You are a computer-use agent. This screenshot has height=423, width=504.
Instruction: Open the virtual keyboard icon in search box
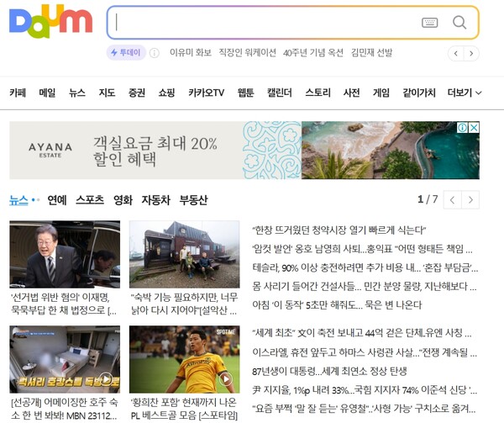pos(429,23)
